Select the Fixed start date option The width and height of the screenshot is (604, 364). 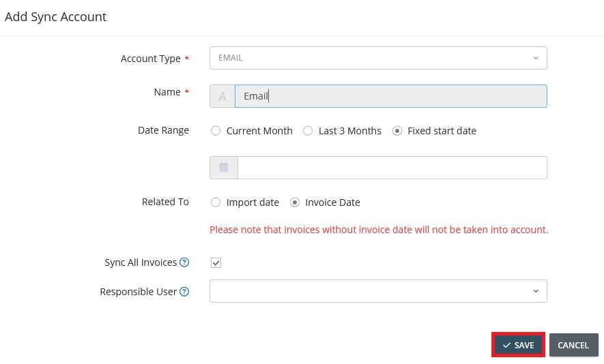click(397, 131)
